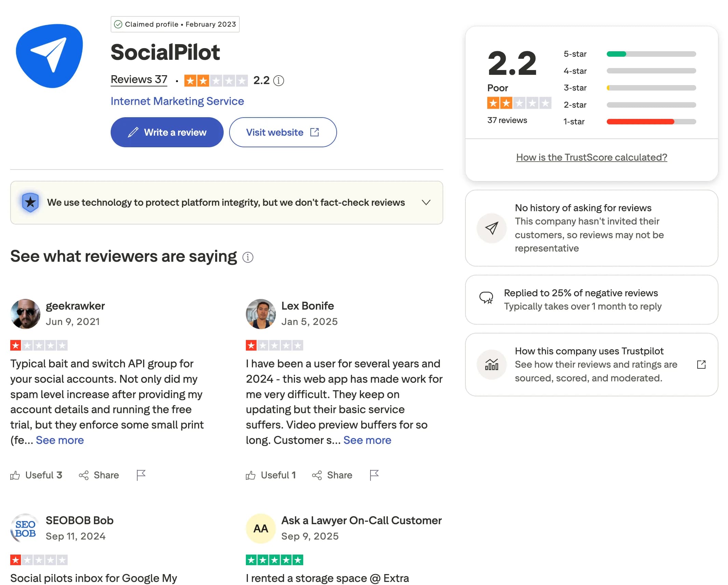The height and width of the screenshot is (585, 728).
Task: Open the AA initials avatar
Action: coord(261,529)
